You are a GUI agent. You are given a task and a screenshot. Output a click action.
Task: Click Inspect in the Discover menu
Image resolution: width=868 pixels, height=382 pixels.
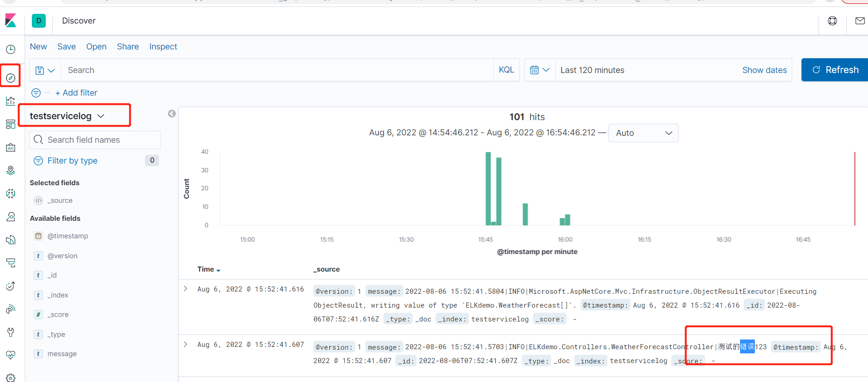pos(163,47)
